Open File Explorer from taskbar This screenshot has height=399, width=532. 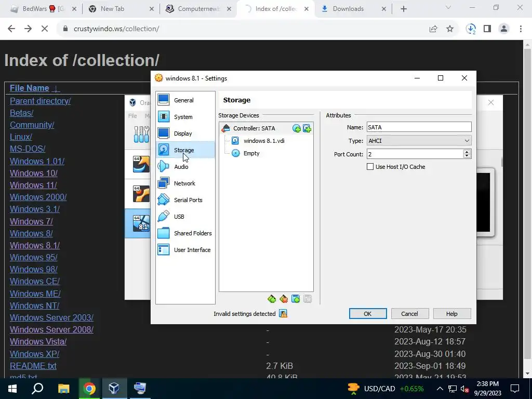[63, 389]
